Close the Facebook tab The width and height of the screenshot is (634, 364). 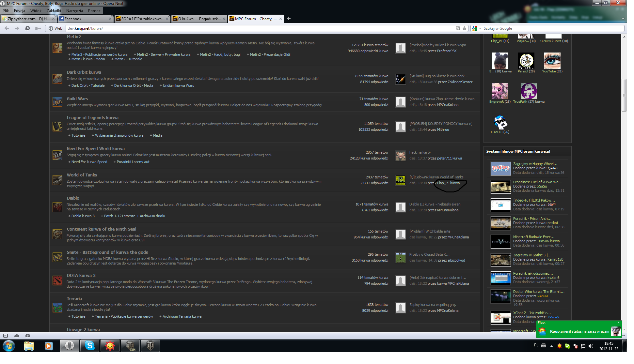click(x=110, y=19)
